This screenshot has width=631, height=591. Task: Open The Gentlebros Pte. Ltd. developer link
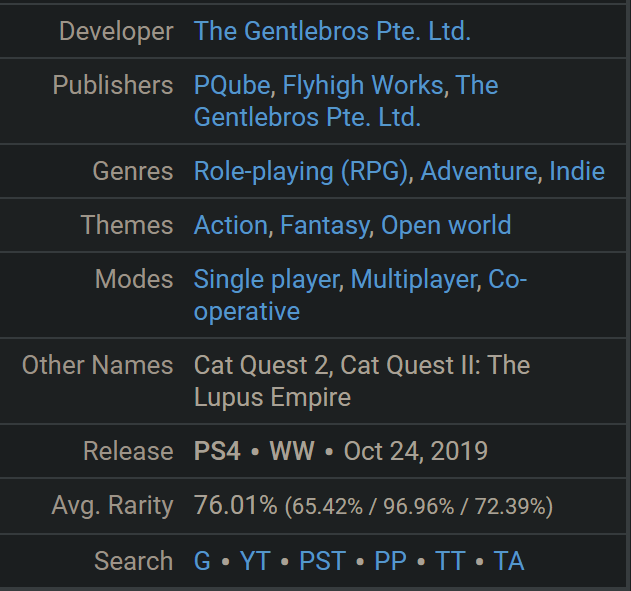coord(332,31)
